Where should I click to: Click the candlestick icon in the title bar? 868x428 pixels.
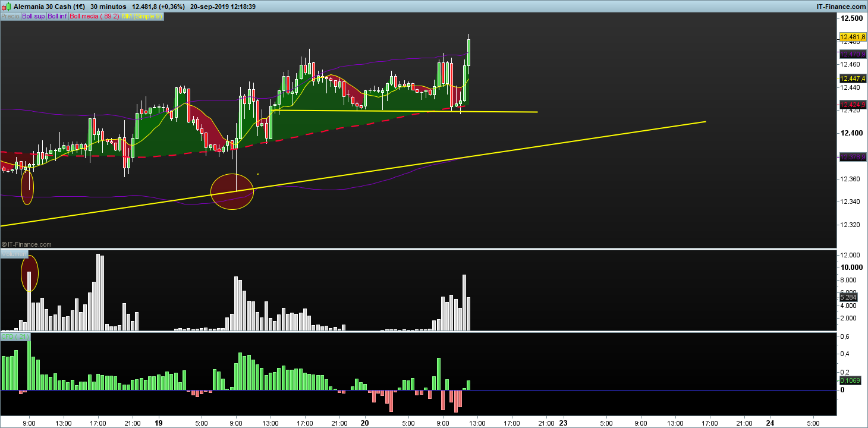(7, 6)
